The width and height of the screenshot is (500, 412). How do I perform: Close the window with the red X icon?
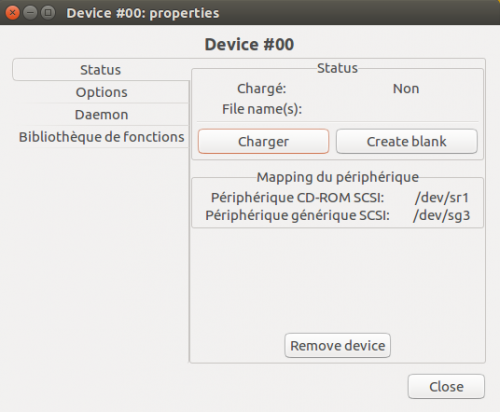pos(12,13)
